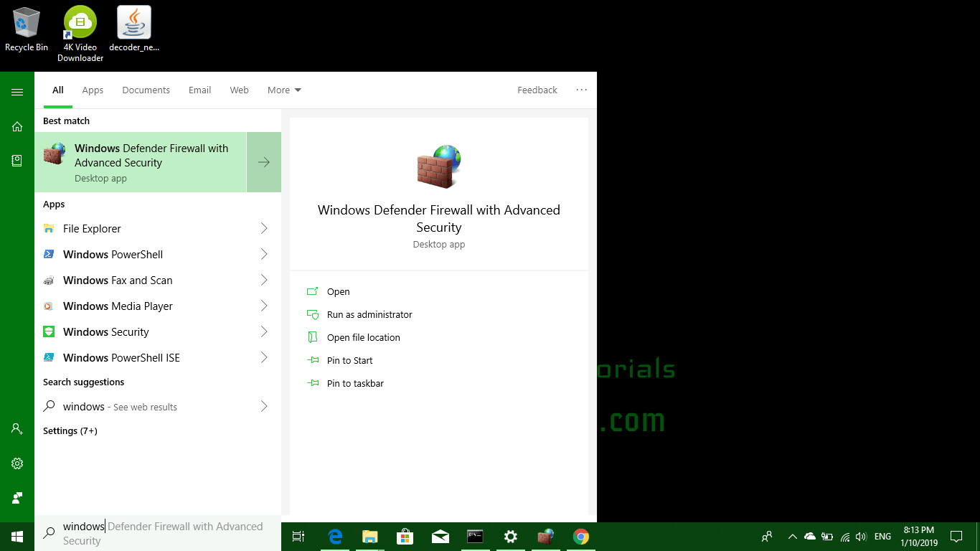Image resolution: width=980 pixels, height=551 pixels.
Task: Switch to the Firewall app on the taskbar
Action: [545, 537]
